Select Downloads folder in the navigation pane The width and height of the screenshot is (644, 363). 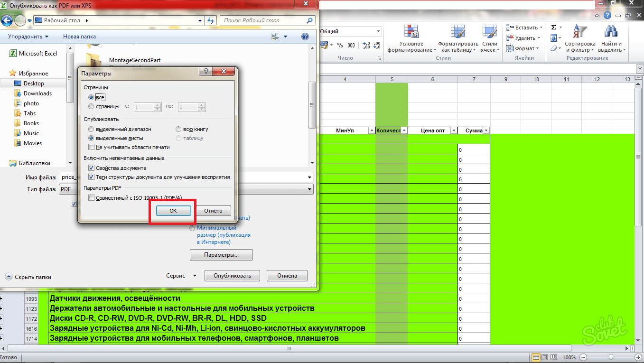[x=37, y=93]
